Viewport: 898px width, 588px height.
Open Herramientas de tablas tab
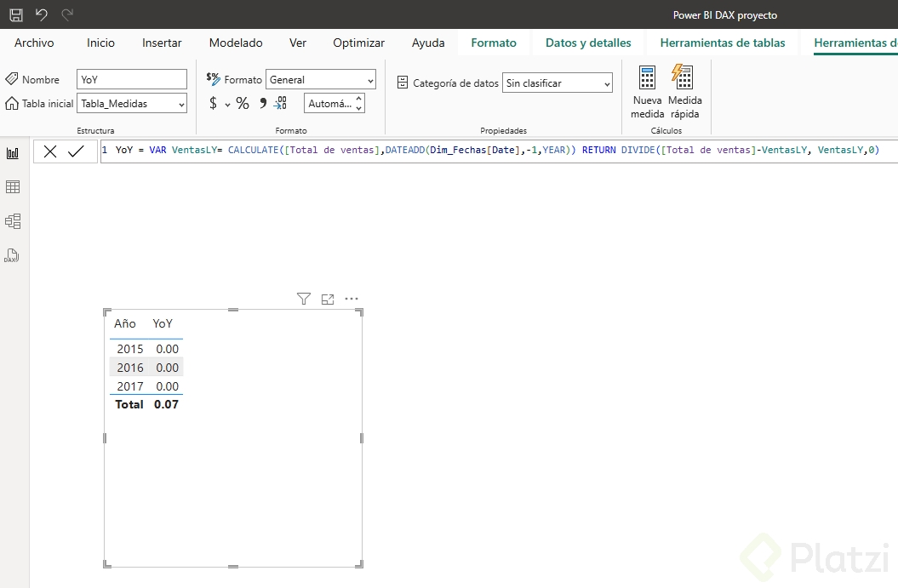click(x=722, y=43)
